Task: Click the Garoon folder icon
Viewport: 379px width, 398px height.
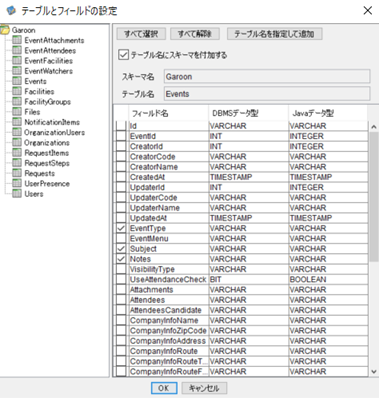Action: [5, 30]
